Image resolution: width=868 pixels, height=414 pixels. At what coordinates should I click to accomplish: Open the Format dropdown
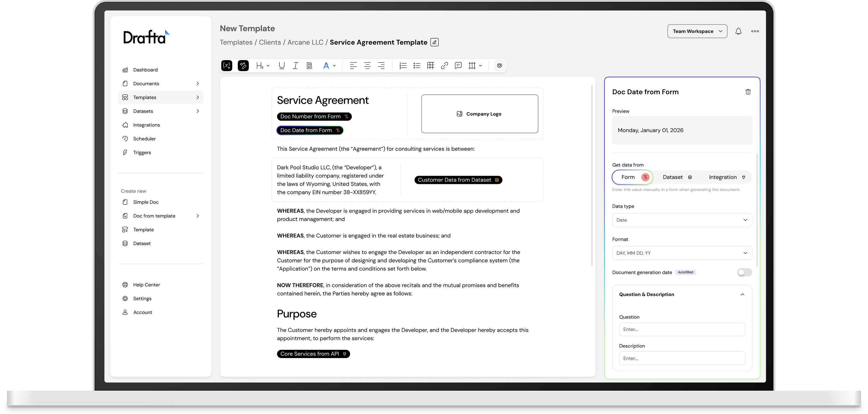[x=682, y=253]
